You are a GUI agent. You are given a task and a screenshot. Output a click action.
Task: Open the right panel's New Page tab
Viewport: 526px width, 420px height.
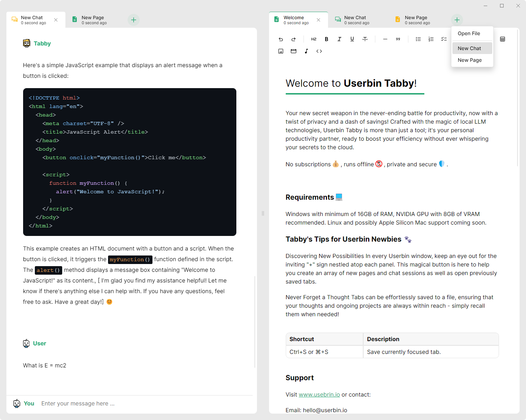coord(417,20)
